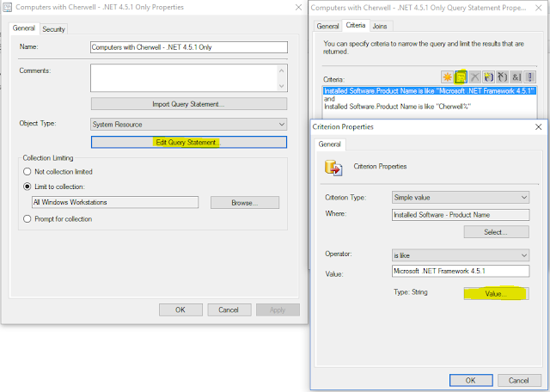Select criterion row with 'Microsoft .NET Framework 4.5.1'

click(430, 91)
